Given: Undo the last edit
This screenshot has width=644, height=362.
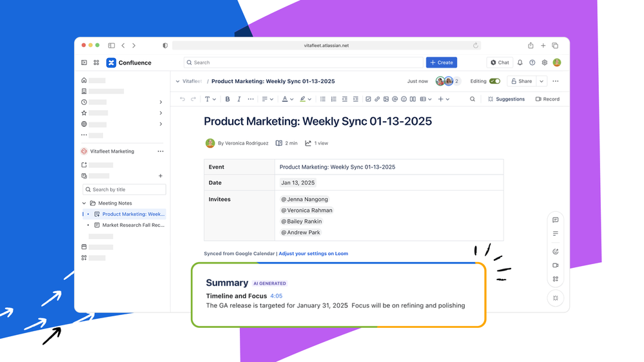Looking at the screenshot, I should pos(182,99).
